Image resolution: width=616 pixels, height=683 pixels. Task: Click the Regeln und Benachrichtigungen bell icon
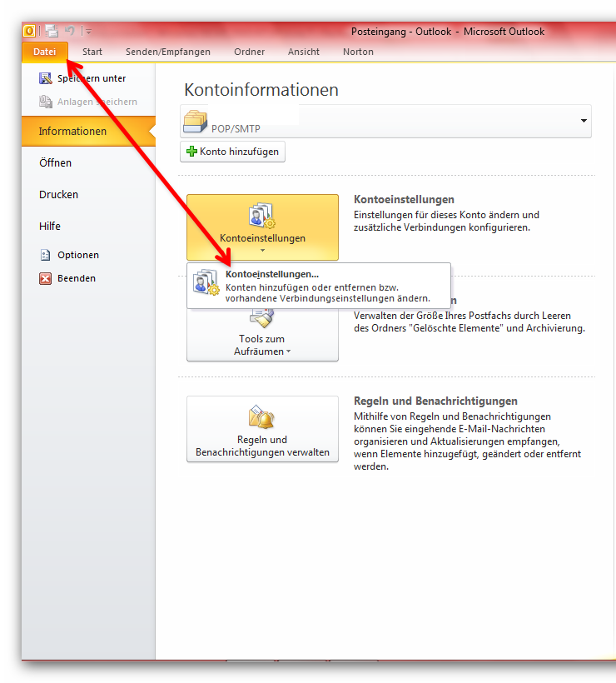[261, 416]
